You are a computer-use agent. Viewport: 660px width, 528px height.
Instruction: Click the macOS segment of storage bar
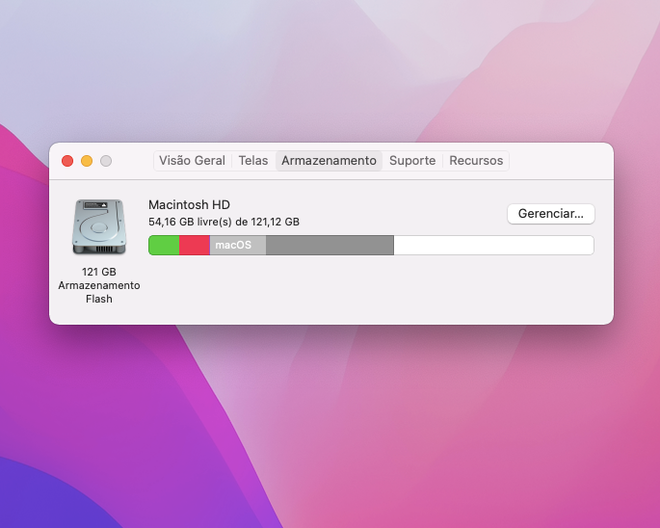tap(238, 245)
